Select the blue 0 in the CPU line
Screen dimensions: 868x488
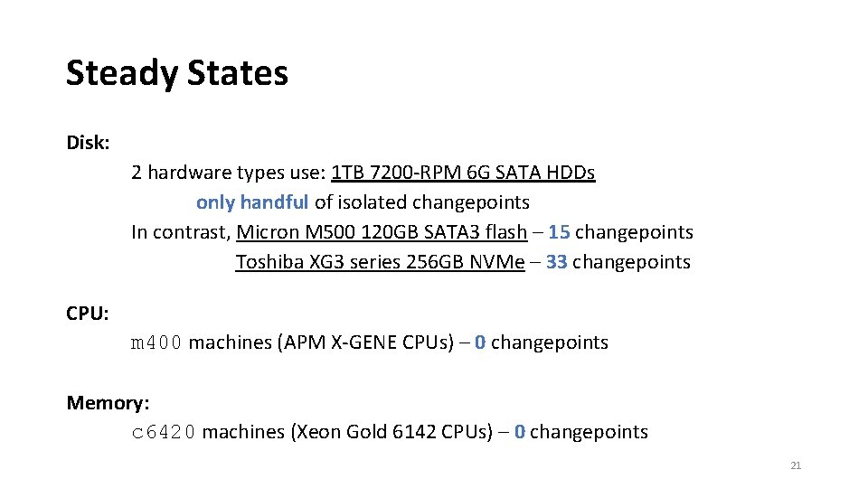[x=480, y=343]
